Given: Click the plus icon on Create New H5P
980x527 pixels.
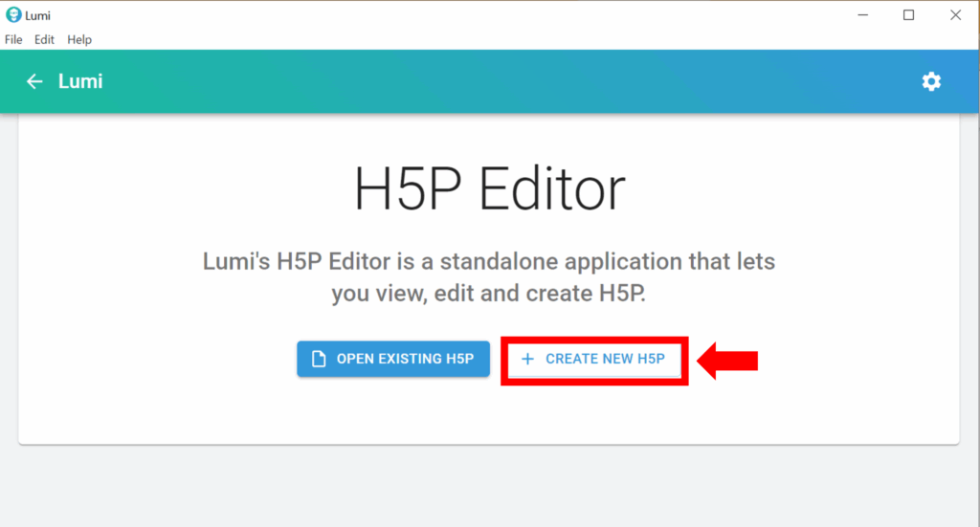Looking at the screenshot, I should pos(527,360).
